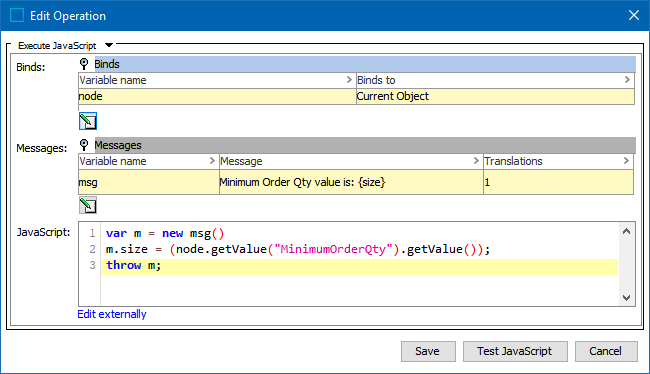The height and width of the screenshot is (374, 650).
Task: Open the Execute JavaScript operation type dropdown
Action: [109, 45]
